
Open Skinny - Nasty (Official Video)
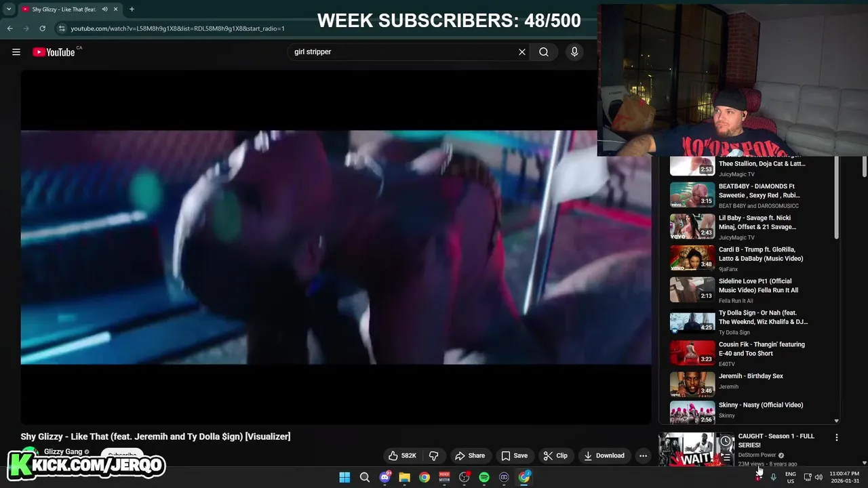click(739, 411)
